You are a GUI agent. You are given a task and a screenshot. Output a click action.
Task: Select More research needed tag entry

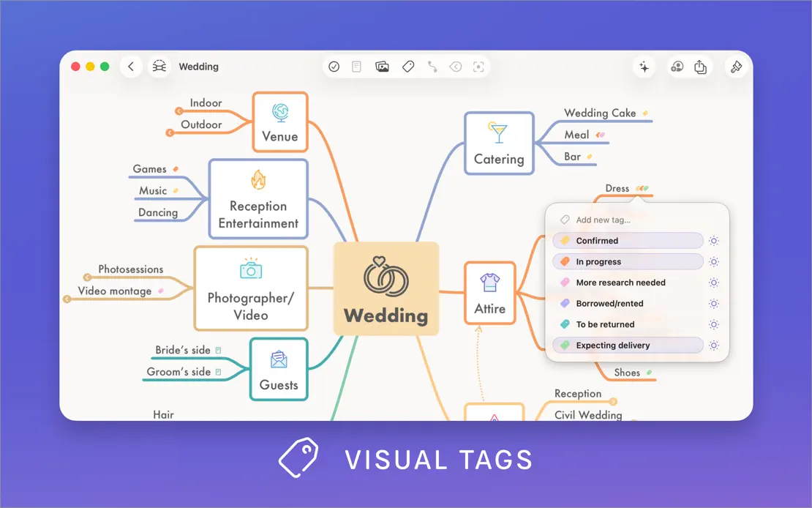(x=628, y=283)
